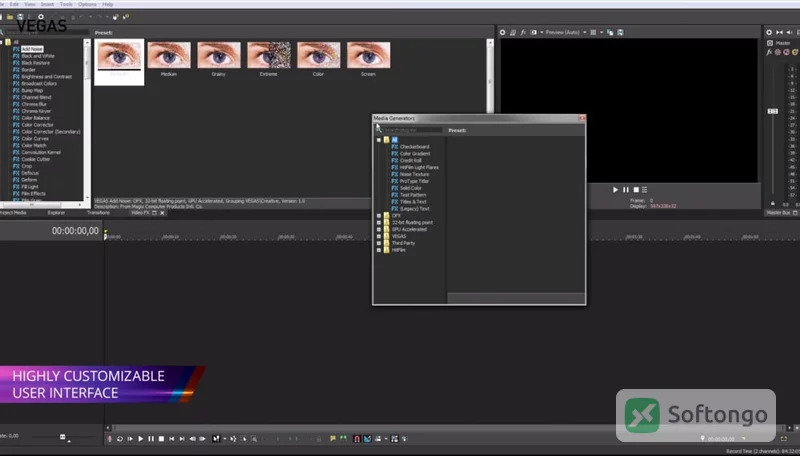Open the View menu
The image size is (800, 456).
(30, 4)
